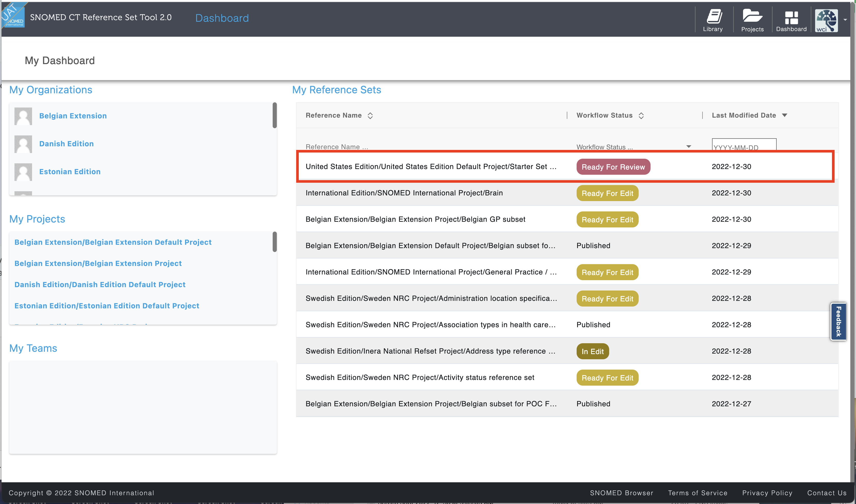Open the Belgian Extension organization
The width and height of the screenshot is (856, 504).
(x=73, y=116)
